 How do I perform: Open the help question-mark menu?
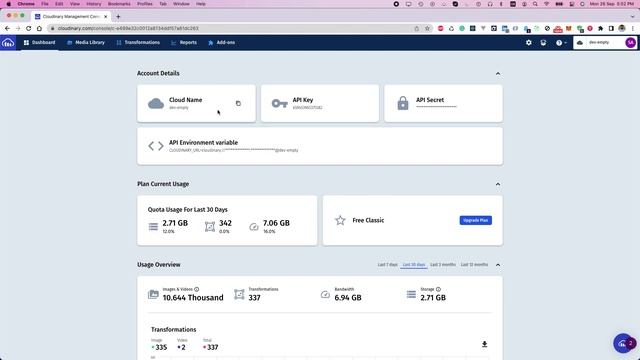(561, 42)
